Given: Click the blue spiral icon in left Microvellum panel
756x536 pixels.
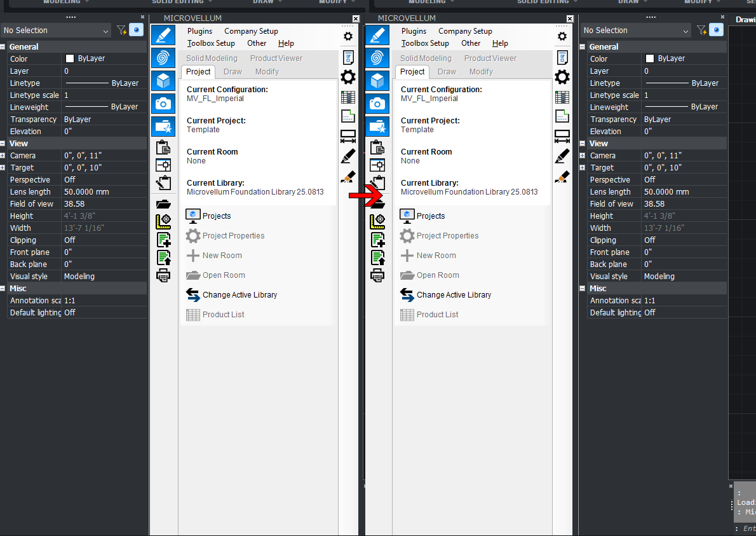Looking at the screenshot, I should (164, 58).
